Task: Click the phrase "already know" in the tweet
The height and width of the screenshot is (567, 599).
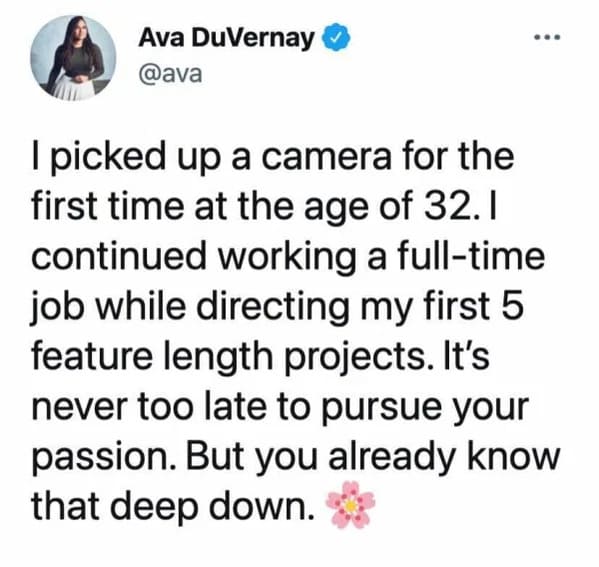Action: point(443,457)
